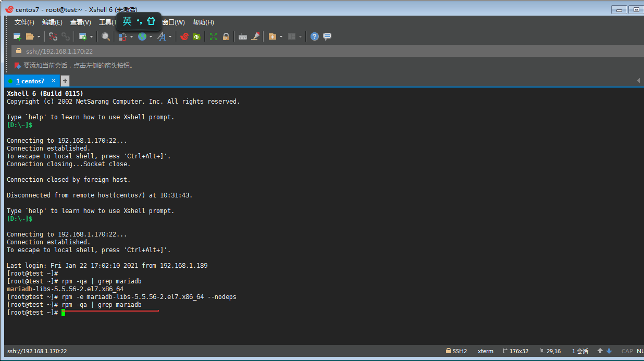Image resolution: width=644 pixels, height=361 pixels.
Task: Open the 文件(F) menu
Action: tap(24, 22)
